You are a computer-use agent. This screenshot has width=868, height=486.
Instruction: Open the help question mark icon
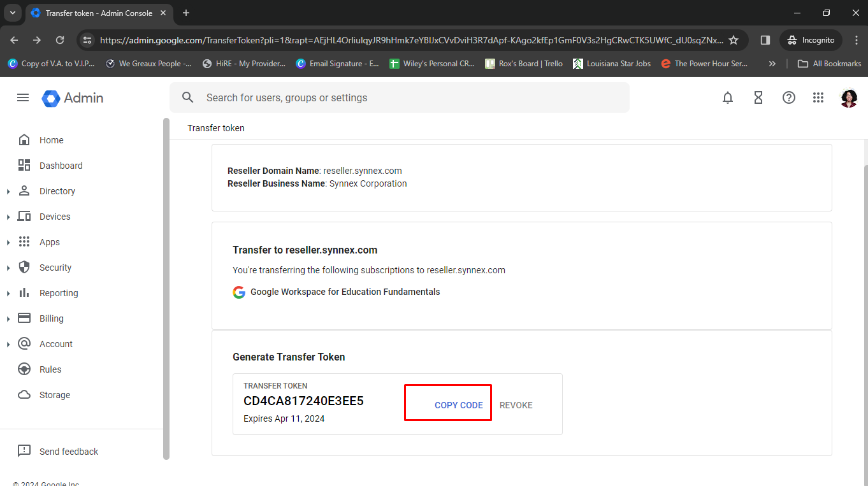789,97
